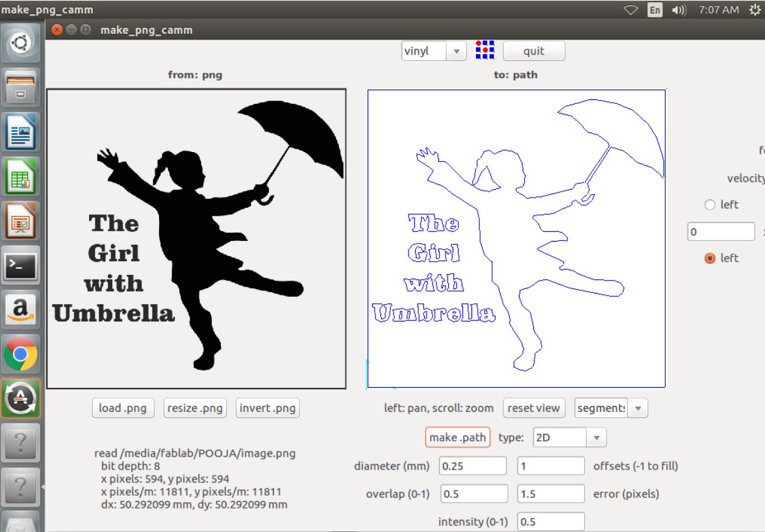Open the network indicator in top panel
The image size is (765, 532).
(x=631, y=10)
